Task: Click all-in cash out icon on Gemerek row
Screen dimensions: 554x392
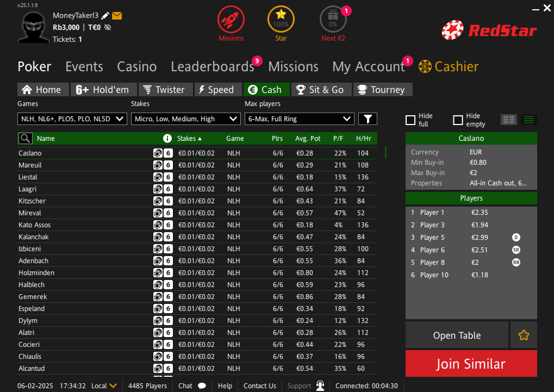Action: pyautogui.click(x=158, y=297)
